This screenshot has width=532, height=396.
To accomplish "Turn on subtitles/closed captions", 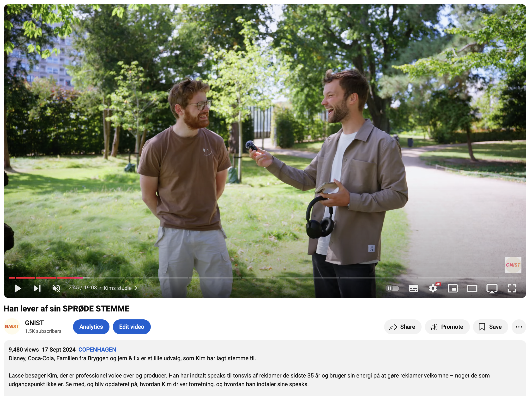I will 414,288.
